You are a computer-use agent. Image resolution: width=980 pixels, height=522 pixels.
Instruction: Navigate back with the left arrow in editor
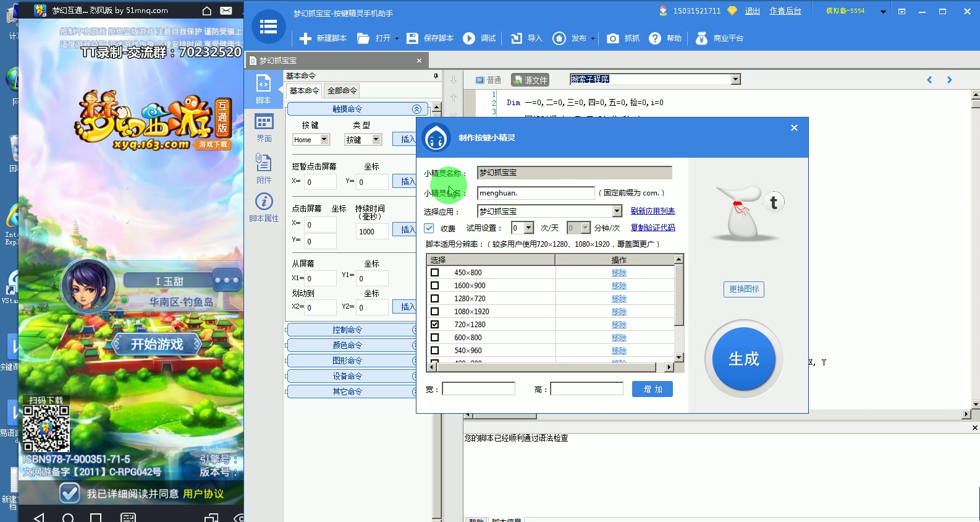(x=929, y=80)
